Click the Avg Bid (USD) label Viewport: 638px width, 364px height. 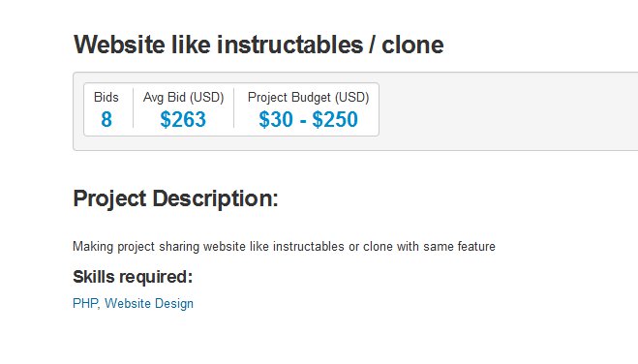(x=184, y=98)
